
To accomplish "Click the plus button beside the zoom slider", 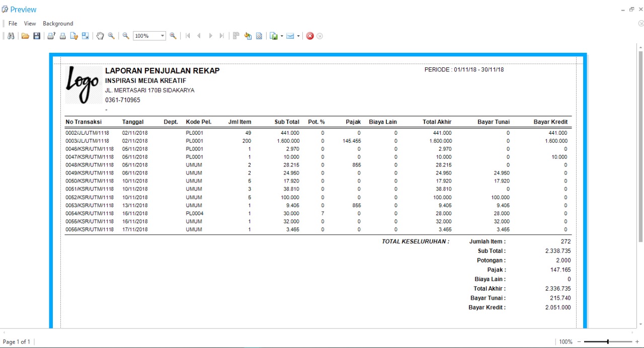I will 637,342.
